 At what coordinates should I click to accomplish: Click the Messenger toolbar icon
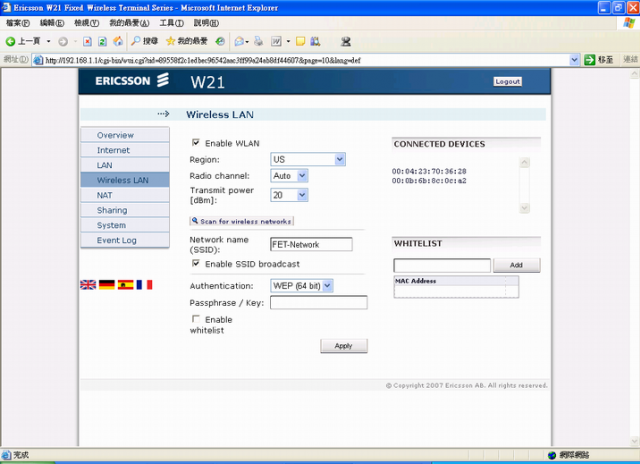[x=346, y=41]
